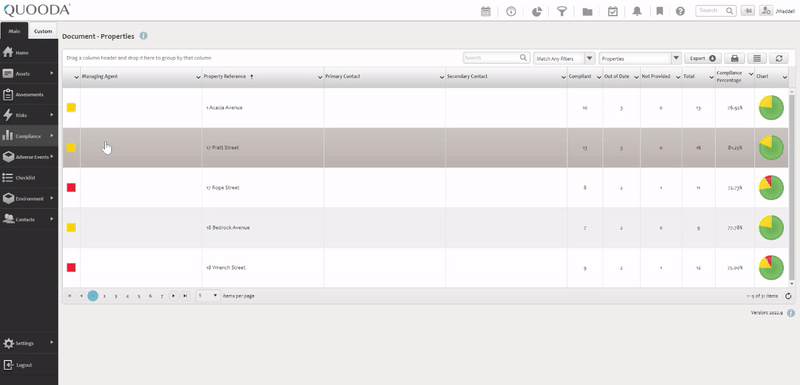This screenshot has width=800, height=385.
Task: Open the Property Reference column filter menu
Action: point(319,77)
